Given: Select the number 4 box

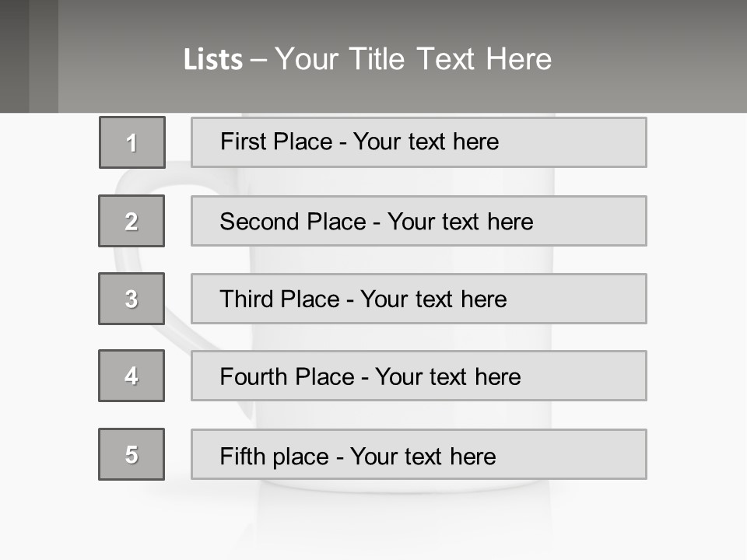Looking at the screenshot, I should point(132,376).
